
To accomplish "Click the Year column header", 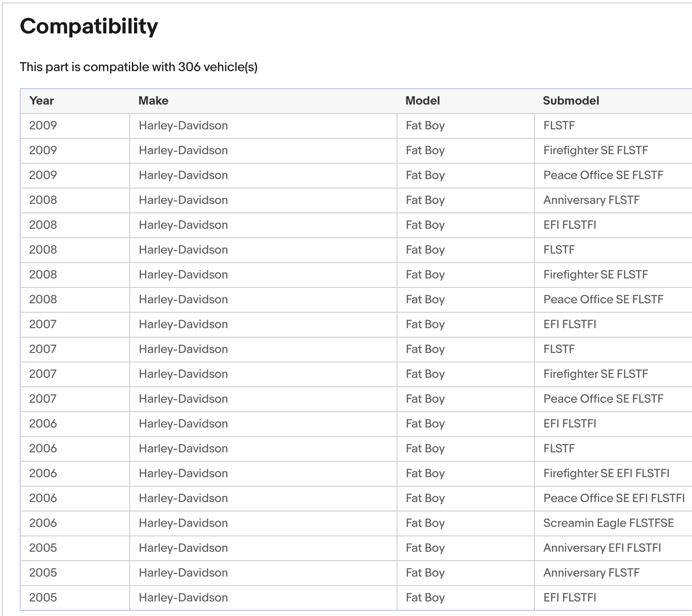I will click(x=42, y=101).
